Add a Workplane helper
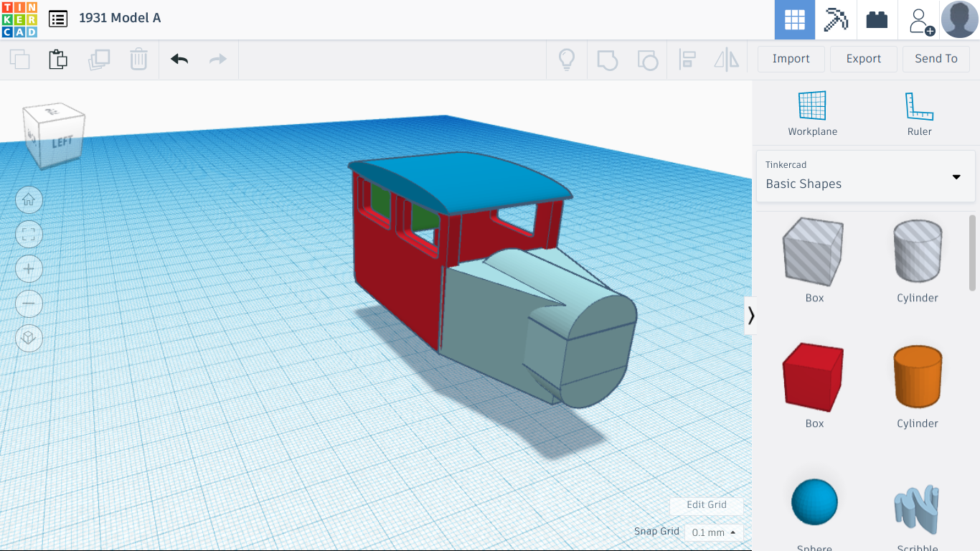 pyautogui.click(x=812, y=111)
